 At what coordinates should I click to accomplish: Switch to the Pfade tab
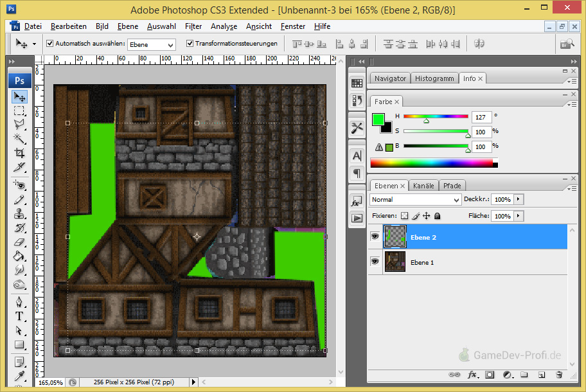[x=452, y=186]
